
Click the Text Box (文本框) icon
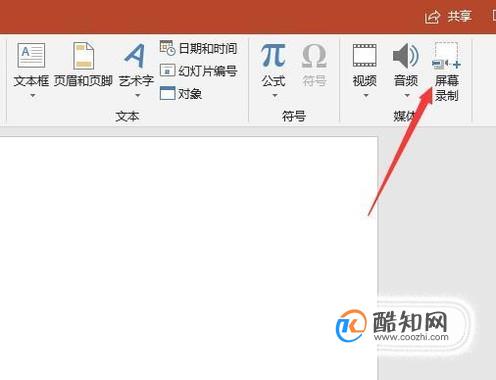click(31, 55)
